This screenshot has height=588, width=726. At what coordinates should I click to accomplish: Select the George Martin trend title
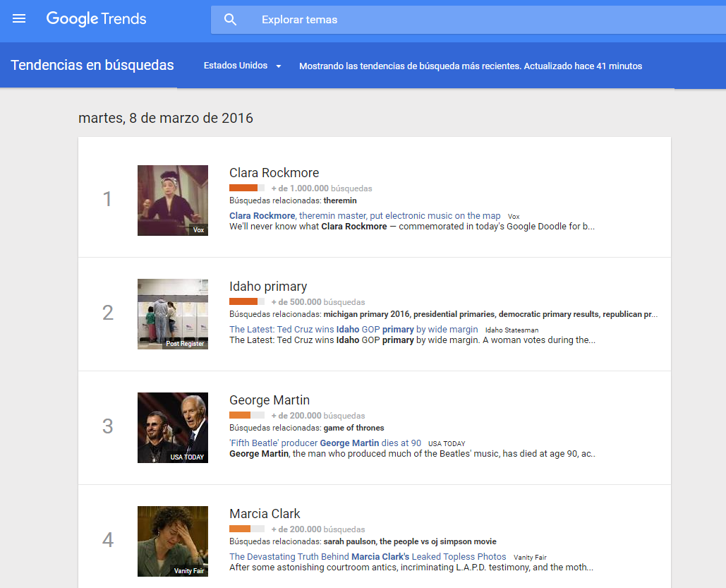click(x=270, y=400)
